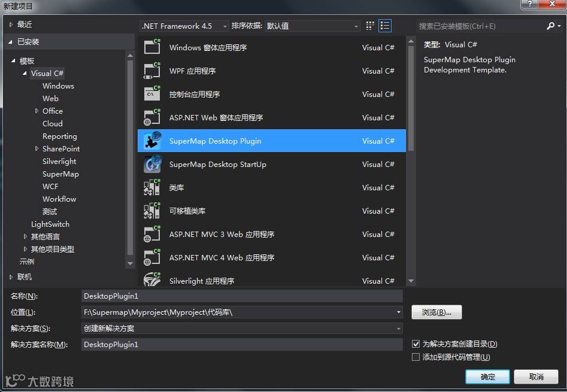Click the 可移植类库 template icon
The image size is (567, 392).
click(152, 211)
